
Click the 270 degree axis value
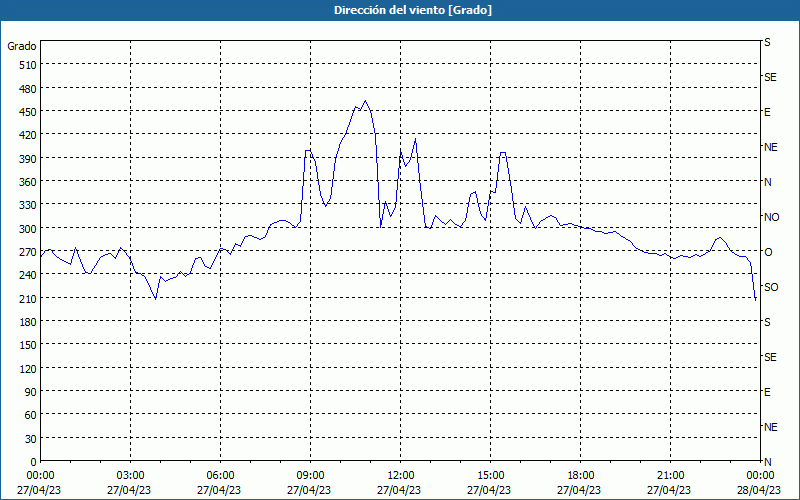pos(29,252)
